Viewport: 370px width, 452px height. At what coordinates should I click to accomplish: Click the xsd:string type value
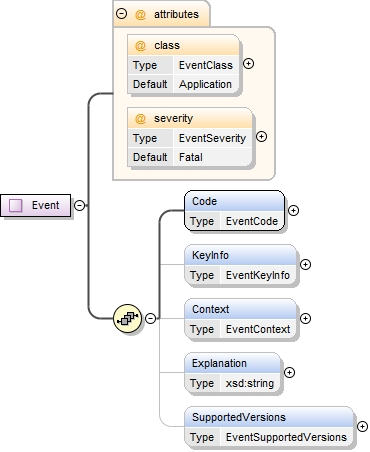pyautogui.click(x=250, y=383)
